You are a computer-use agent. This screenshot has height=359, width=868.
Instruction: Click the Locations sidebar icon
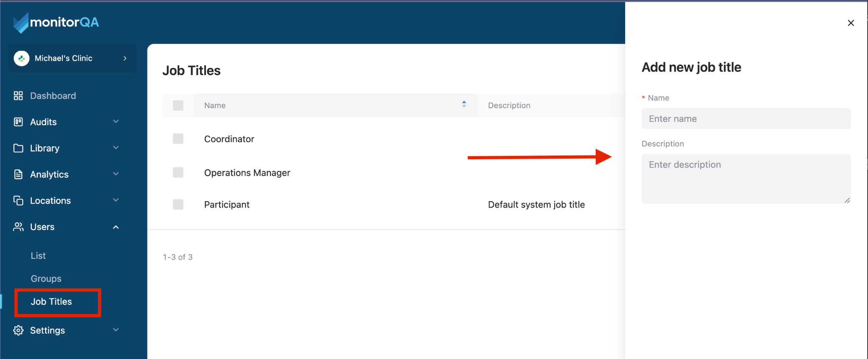click(18, 201)
